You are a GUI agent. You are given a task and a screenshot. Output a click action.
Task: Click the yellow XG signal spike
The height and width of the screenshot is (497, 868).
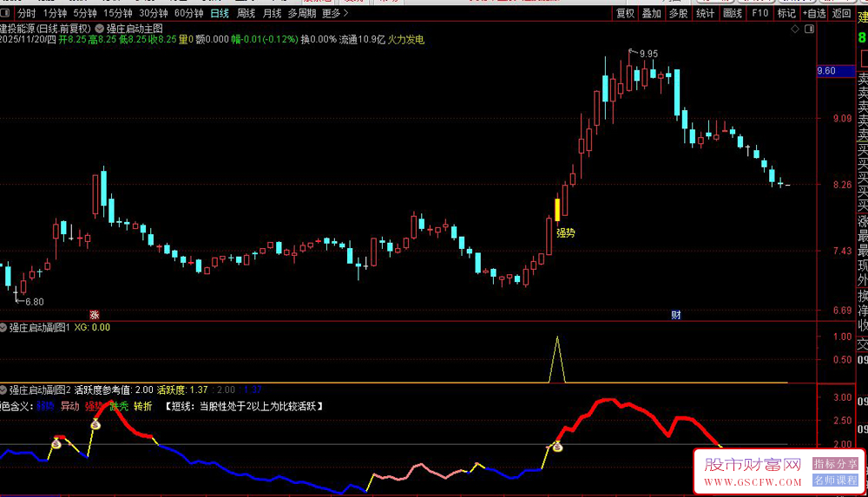(x=557, y=359)
